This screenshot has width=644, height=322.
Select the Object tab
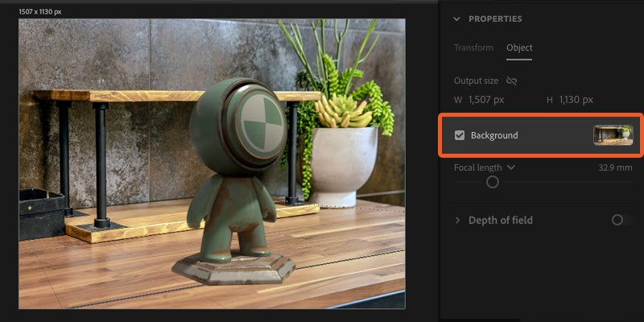(x=519, y=47)
